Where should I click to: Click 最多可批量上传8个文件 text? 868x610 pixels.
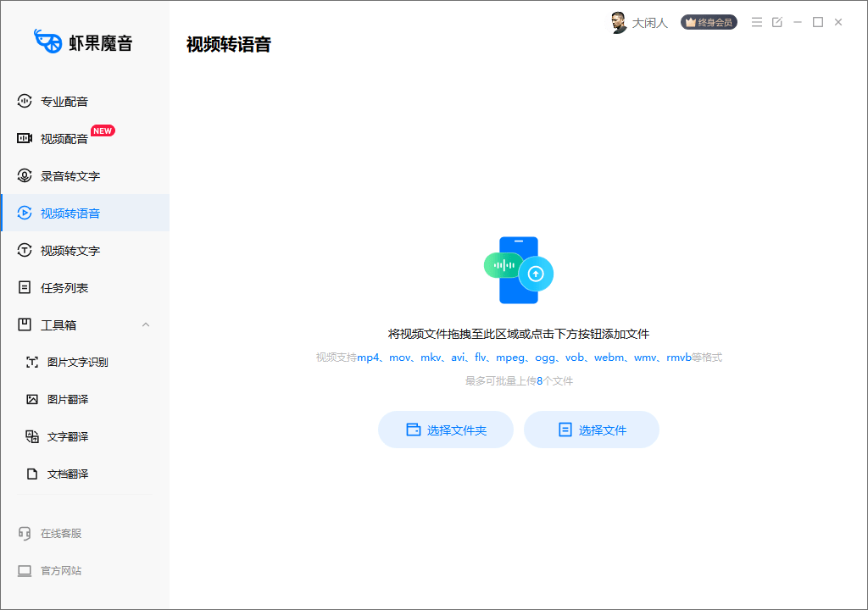point(519,381)
